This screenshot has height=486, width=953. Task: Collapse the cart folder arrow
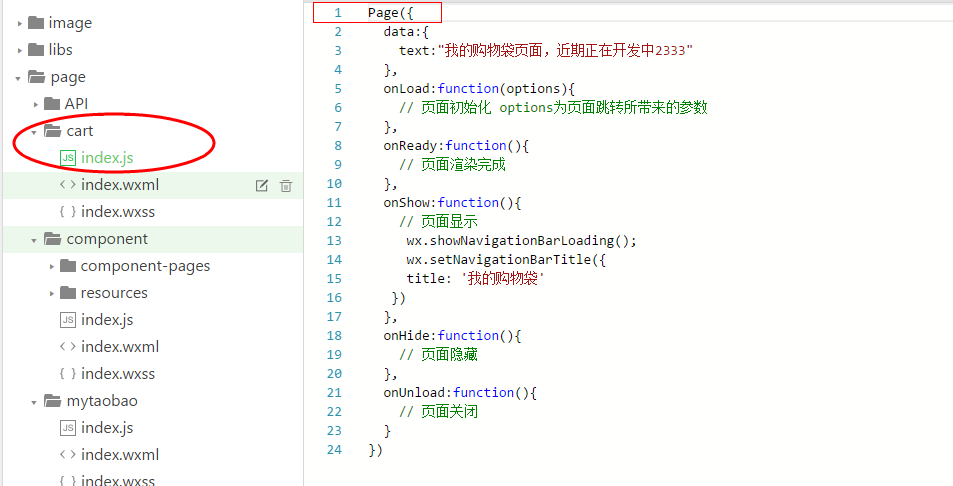(34, 132)
